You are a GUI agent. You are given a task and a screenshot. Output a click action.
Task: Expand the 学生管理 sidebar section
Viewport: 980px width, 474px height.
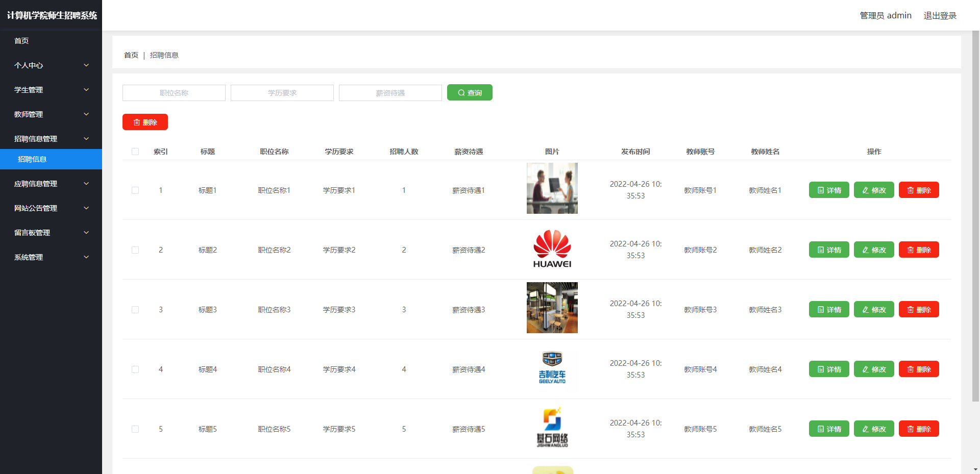tap(51, 90)
